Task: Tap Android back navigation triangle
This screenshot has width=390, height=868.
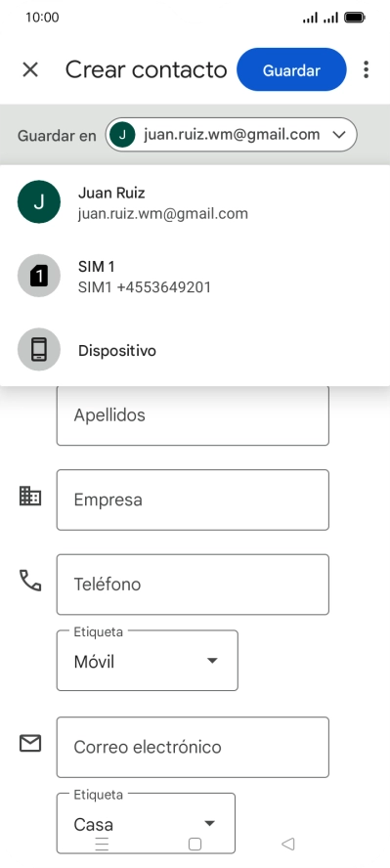Action: click(x=287, y=844)
